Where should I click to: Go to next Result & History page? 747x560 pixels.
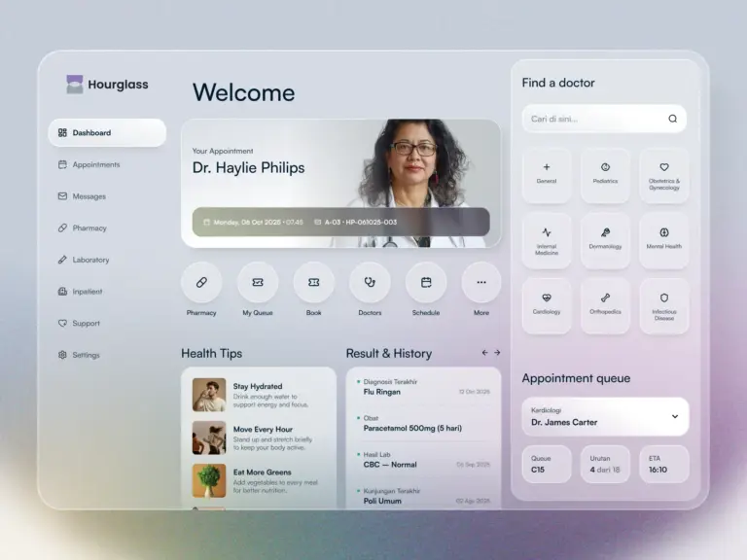pyautogui.click(x=497, y=353)
